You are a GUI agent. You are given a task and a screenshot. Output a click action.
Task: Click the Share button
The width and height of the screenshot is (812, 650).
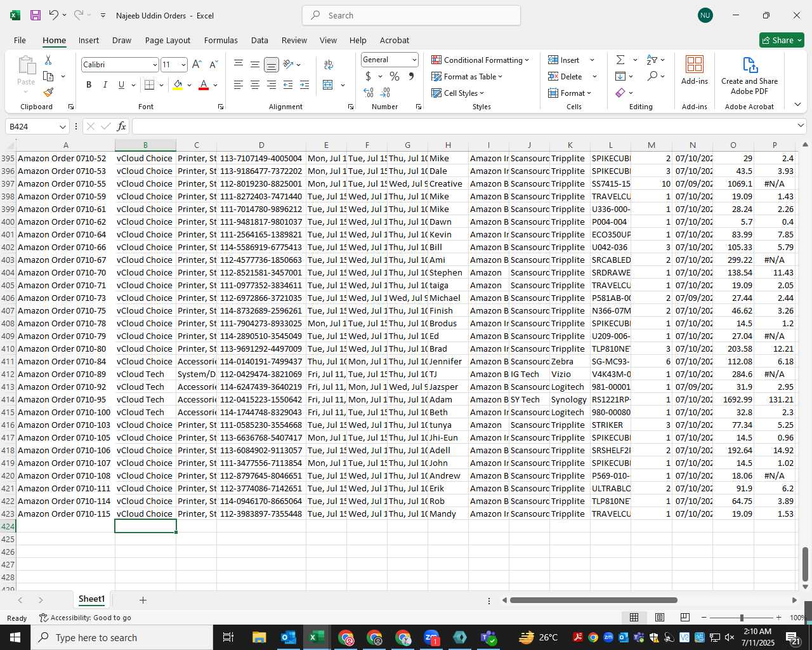[782, 40]
